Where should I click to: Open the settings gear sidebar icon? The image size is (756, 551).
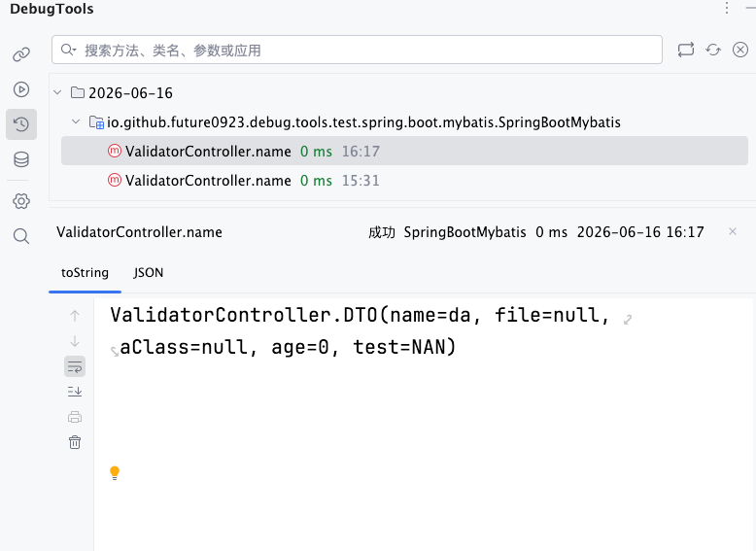pyautogui.click(x=21, y=201)
